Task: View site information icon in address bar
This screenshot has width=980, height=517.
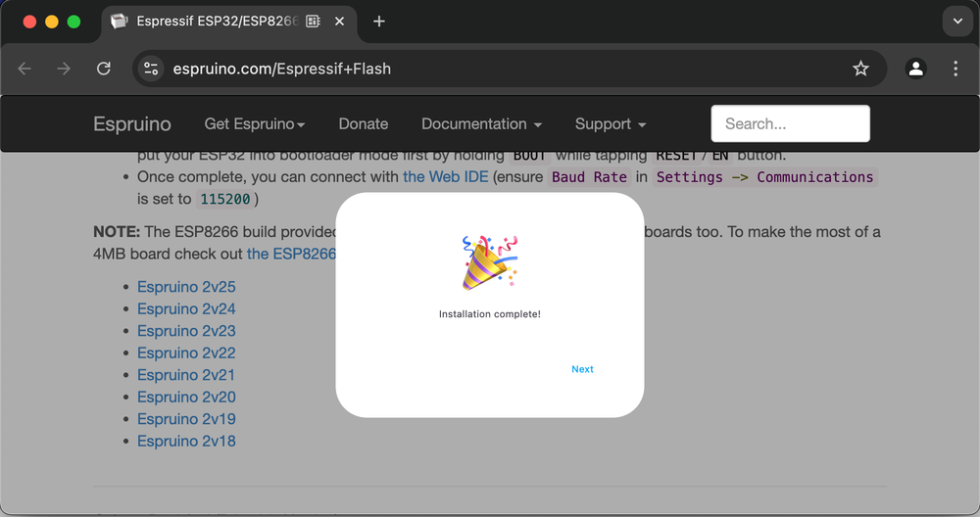Action: [x=151, y=69]
